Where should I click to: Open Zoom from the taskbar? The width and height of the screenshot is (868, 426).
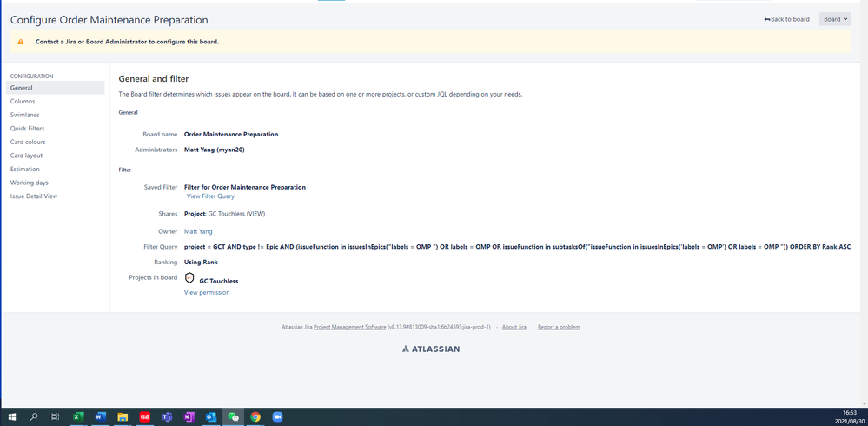pos(277,416)
